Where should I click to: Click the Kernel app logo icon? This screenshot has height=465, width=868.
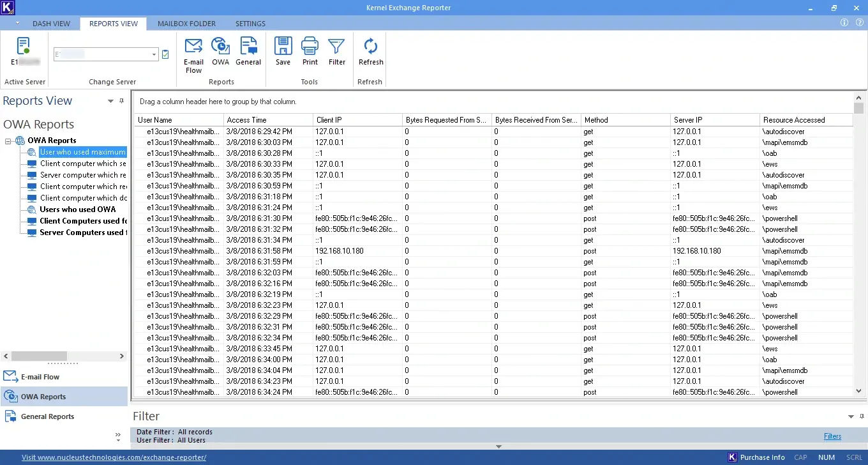click(x=8, y=8)
